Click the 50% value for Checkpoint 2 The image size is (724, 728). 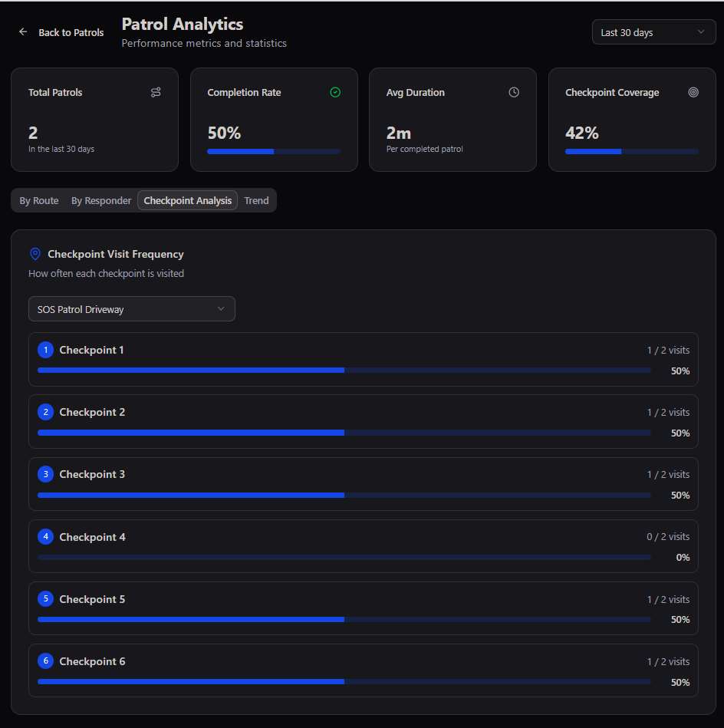coord(680,433)
